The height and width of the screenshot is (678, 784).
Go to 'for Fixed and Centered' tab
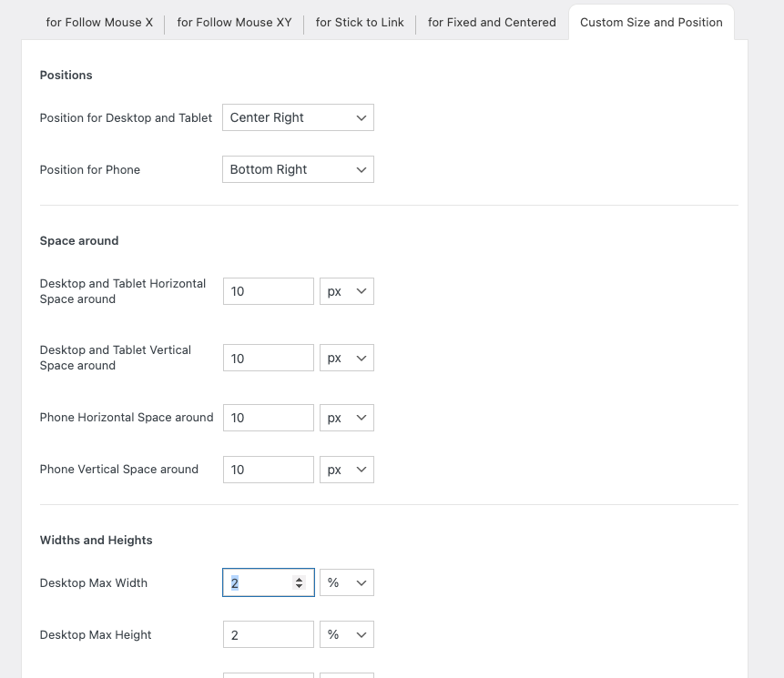coord(492,22)
